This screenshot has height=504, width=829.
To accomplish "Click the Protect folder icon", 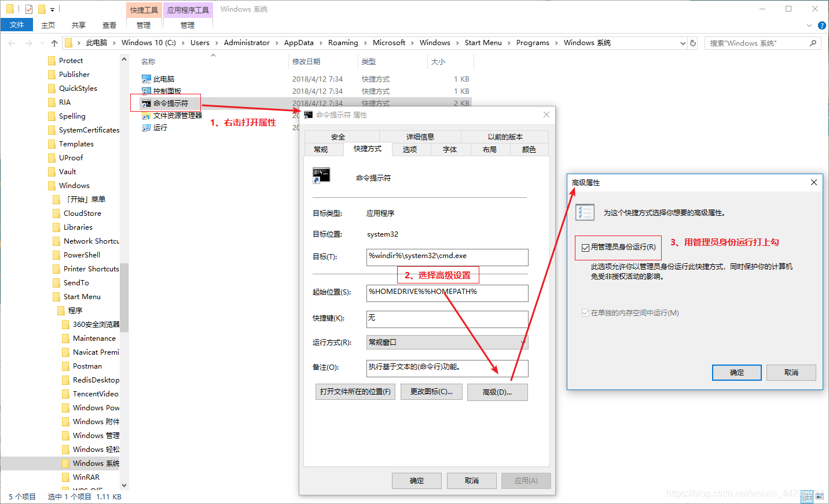I will [52, 61].
